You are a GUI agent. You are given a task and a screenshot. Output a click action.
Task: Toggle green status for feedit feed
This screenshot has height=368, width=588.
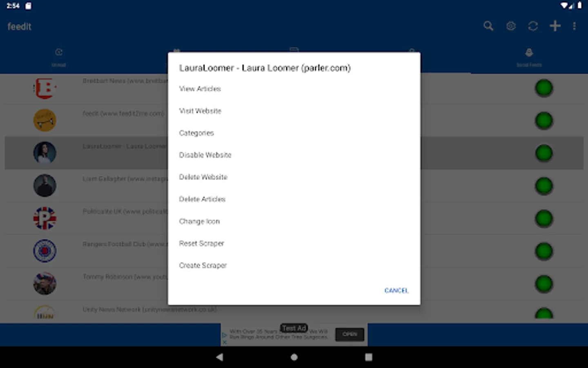544,121
